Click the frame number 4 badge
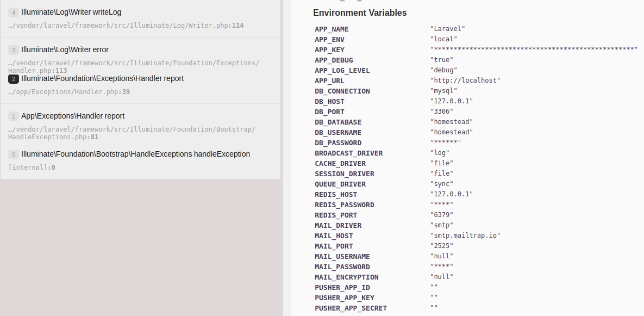 click(x=14, y=12)
